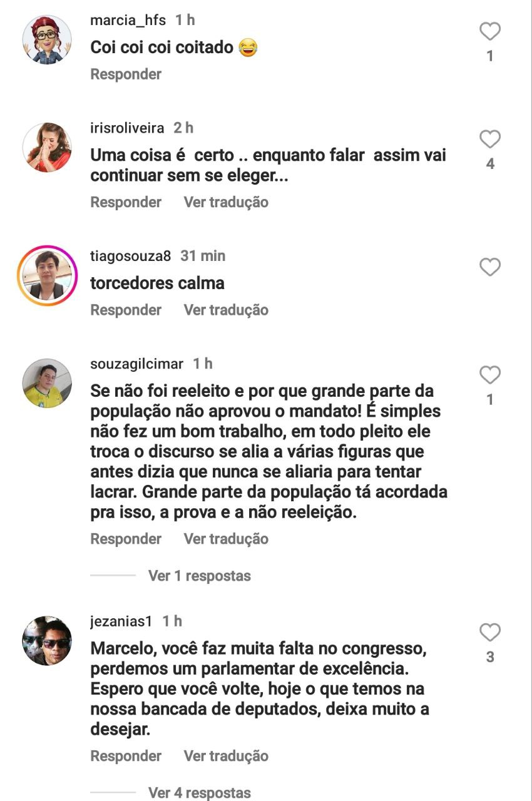Screen dimensions: 532x801
Task: Reply to jezanias1's comment
Action: tap(126, 756)
